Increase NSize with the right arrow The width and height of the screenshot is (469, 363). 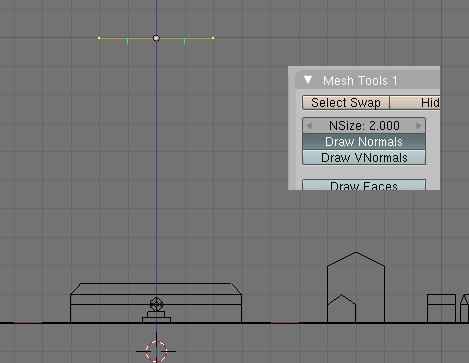click(418, 126)
